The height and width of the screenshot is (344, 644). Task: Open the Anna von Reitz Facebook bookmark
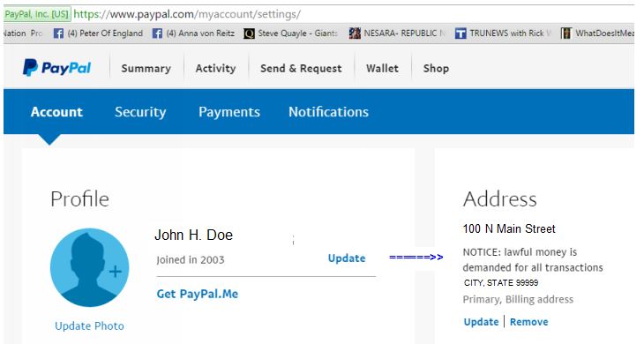(x=193, y=34)
